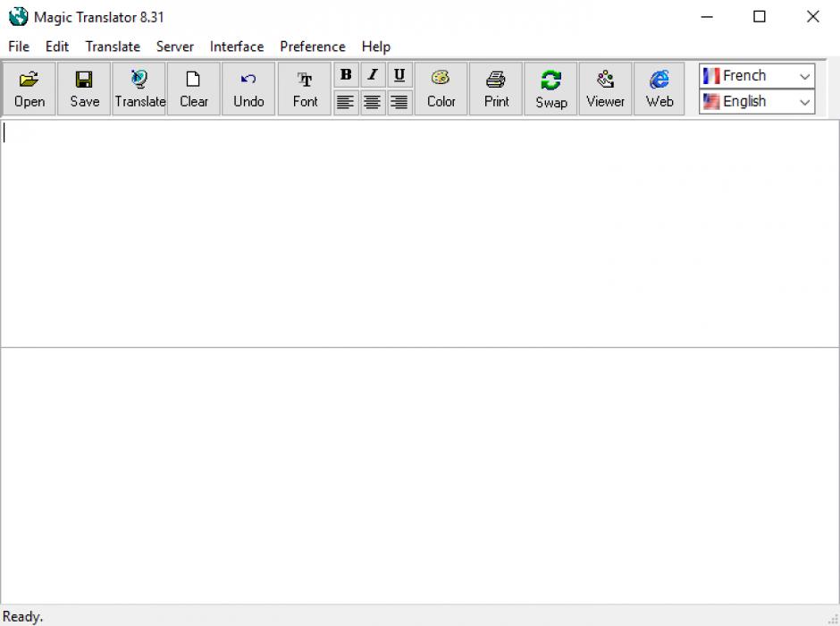Click the window resize grip in status bar

point(833,619)
